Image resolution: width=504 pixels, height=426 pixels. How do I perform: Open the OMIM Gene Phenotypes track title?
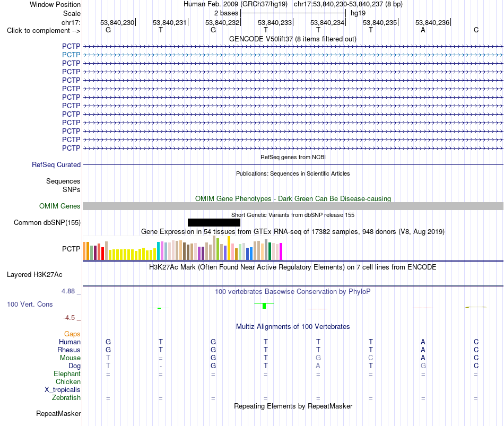[293, 199]
